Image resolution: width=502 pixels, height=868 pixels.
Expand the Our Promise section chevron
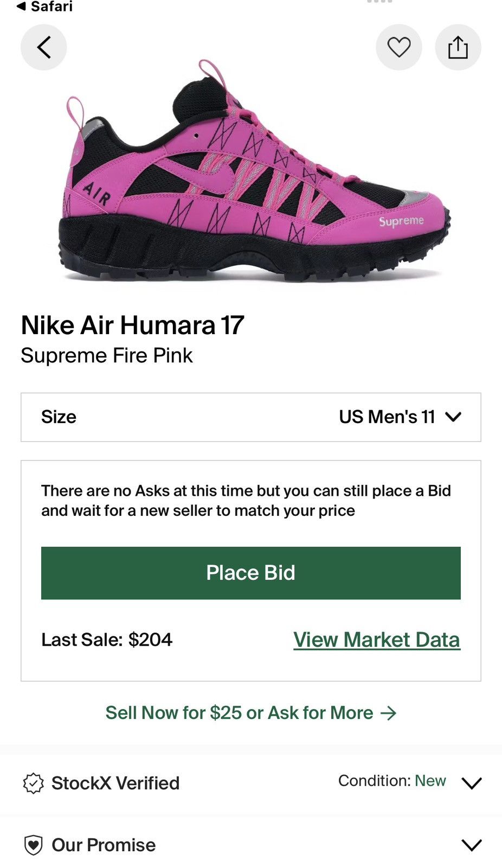pos(472,845)
